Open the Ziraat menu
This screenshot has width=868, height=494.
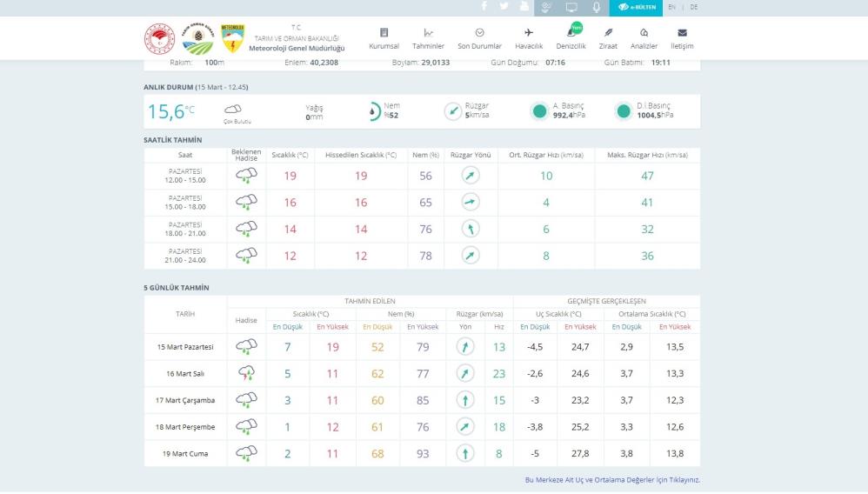608,38
